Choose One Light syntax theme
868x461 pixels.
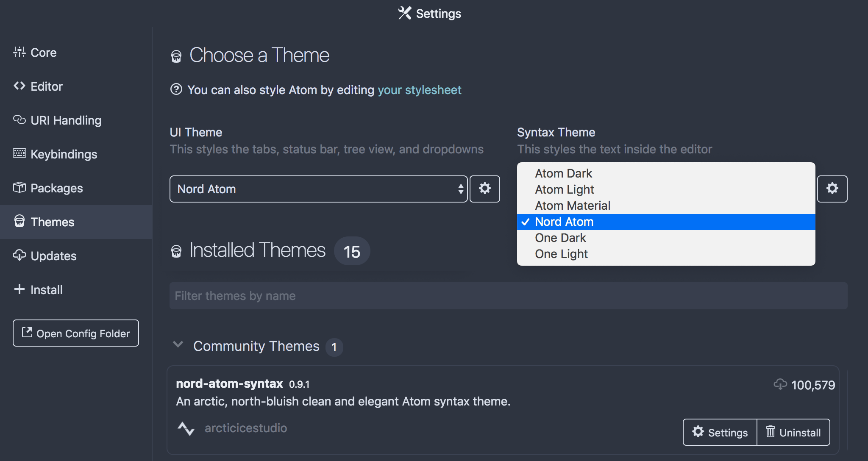[666, 254]
